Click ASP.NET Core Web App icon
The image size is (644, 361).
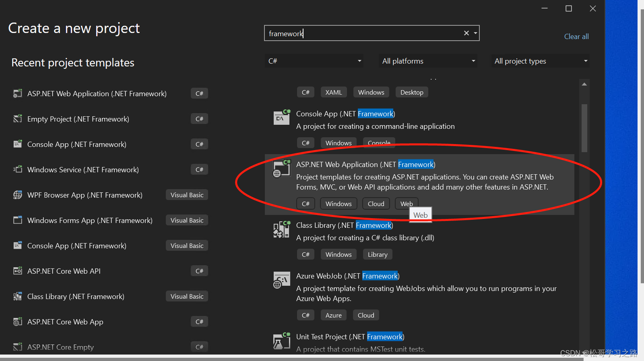click(18, 322)
